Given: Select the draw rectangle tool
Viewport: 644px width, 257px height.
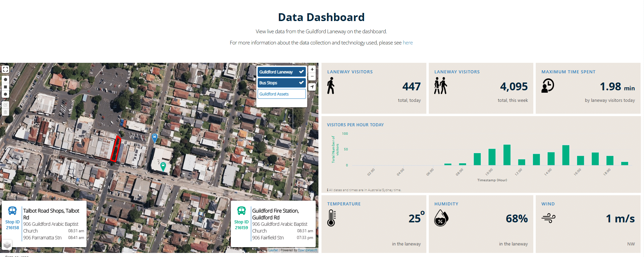Looking at the screenshot, I should (5, 87).
